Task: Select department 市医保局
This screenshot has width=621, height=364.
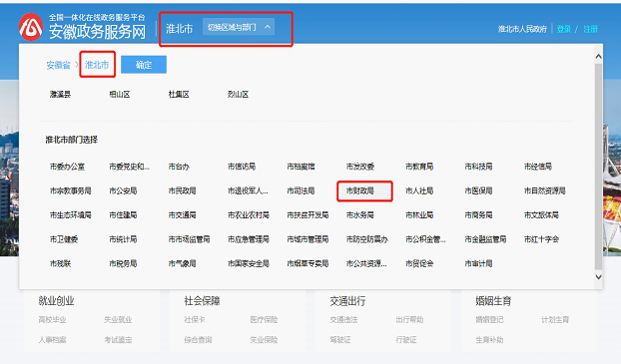Action: click(x=478, y=190)
